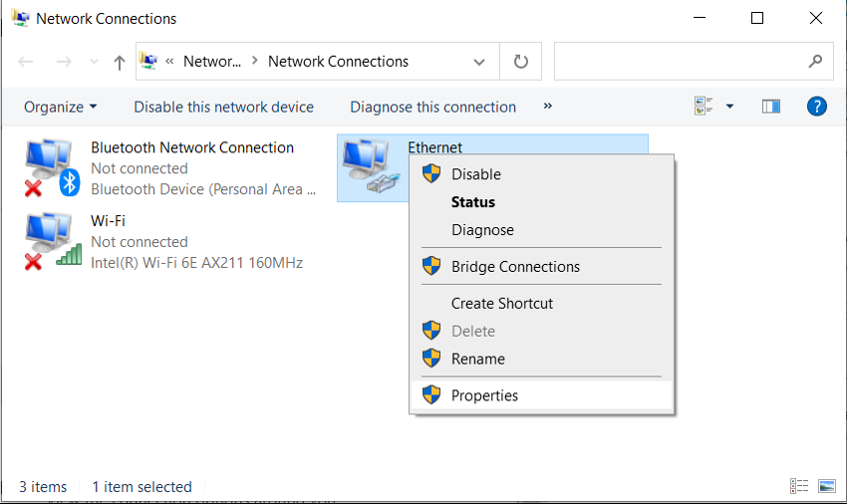
Task: Choose Disable in the context menu
Action: click(x=475, y=174)
